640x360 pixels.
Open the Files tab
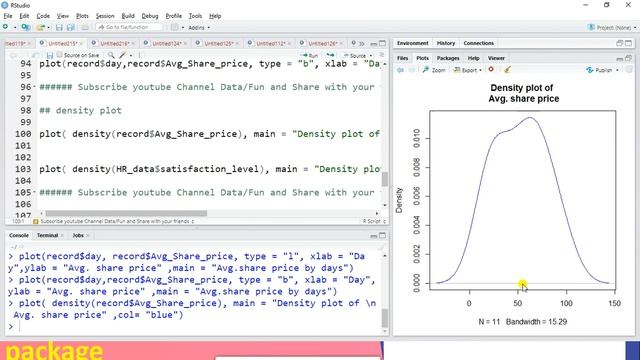[x=402, y=58]
